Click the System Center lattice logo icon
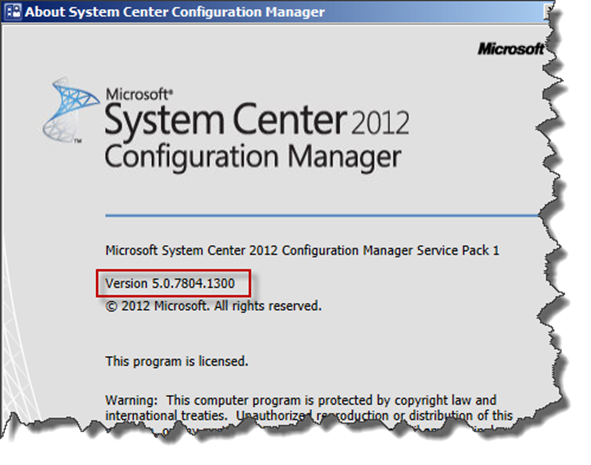Image resolution: width=591 pixels, height=465 pixels. [71, 110]
